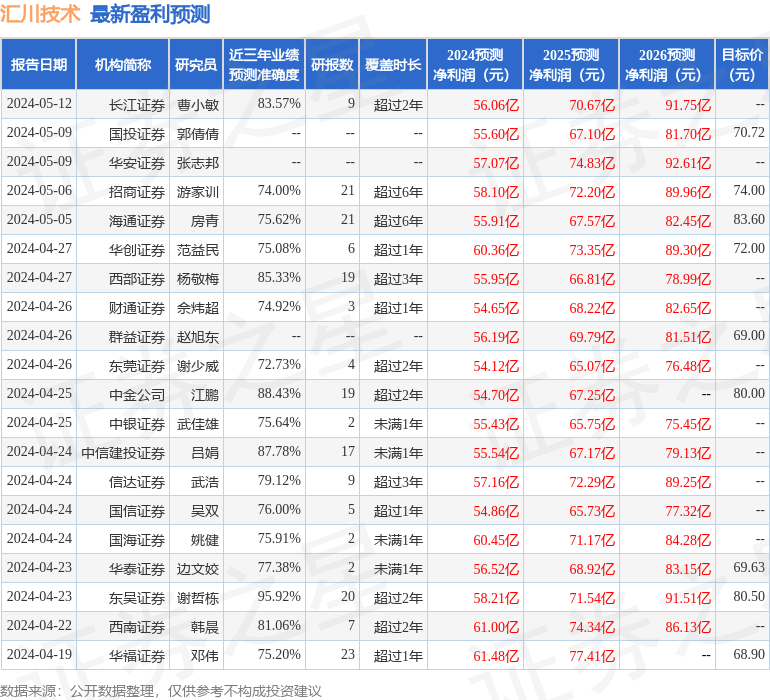The height and width of the screenshot is (700, 770).
Task: Click the 数据来源 footnote text
Action: pos(161,691)
